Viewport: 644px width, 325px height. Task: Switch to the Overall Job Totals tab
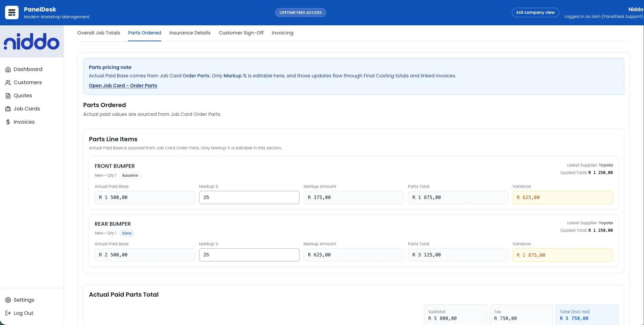pyautogui.click(x=98, y=33)
